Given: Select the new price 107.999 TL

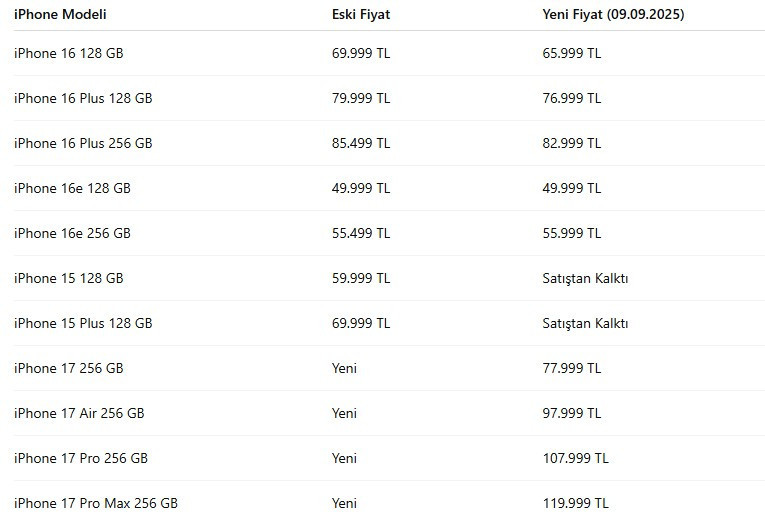Looking at the screenshot, I should point(575,458).
